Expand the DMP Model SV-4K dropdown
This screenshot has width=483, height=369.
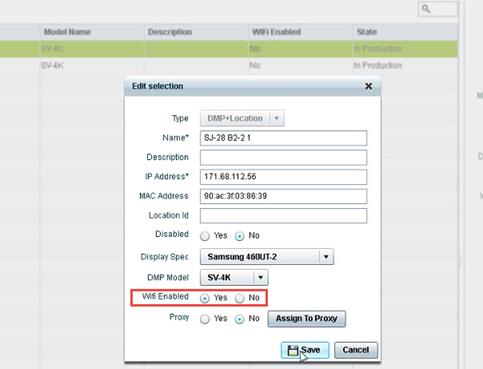tap(234, 277)
